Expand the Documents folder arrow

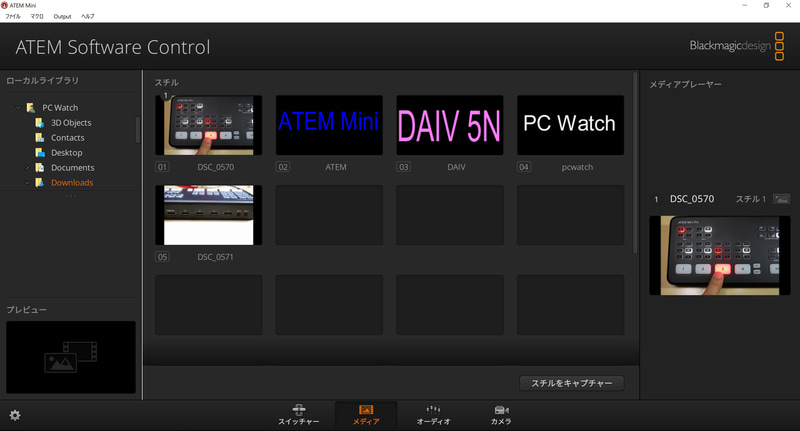tap(27, 167)
